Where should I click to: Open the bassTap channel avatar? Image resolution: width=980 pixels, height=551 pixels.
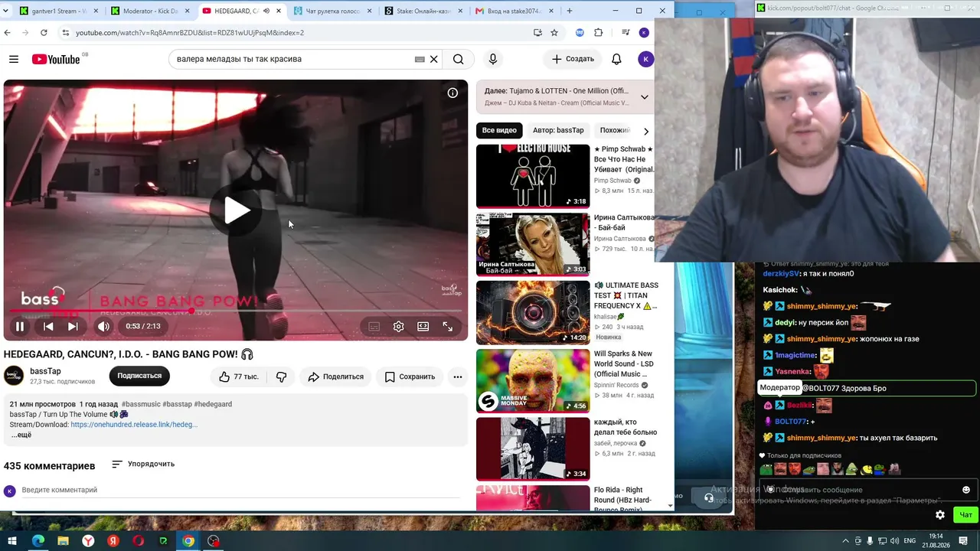pyautogui.click(x=14, y=376)
